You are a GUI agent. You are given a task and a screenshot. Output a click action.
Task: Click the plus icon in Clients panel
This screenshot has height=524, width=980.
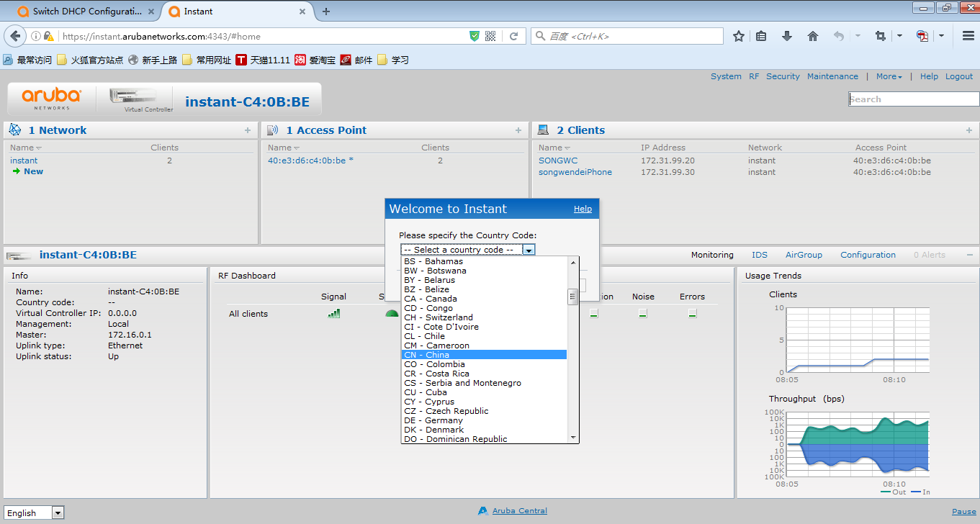tap(969, 130)
